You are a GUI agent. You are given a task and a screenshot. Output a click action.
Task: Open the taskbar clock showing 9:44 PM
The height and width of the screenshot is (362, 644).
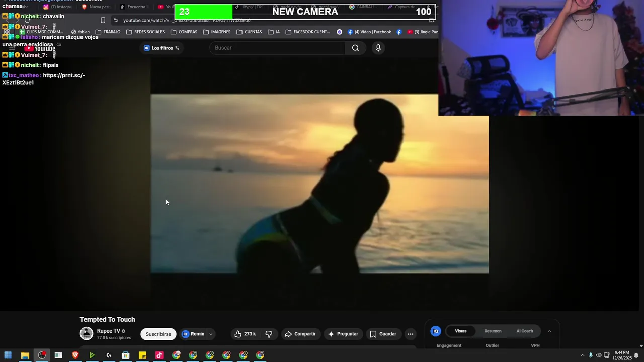point(622,355)
